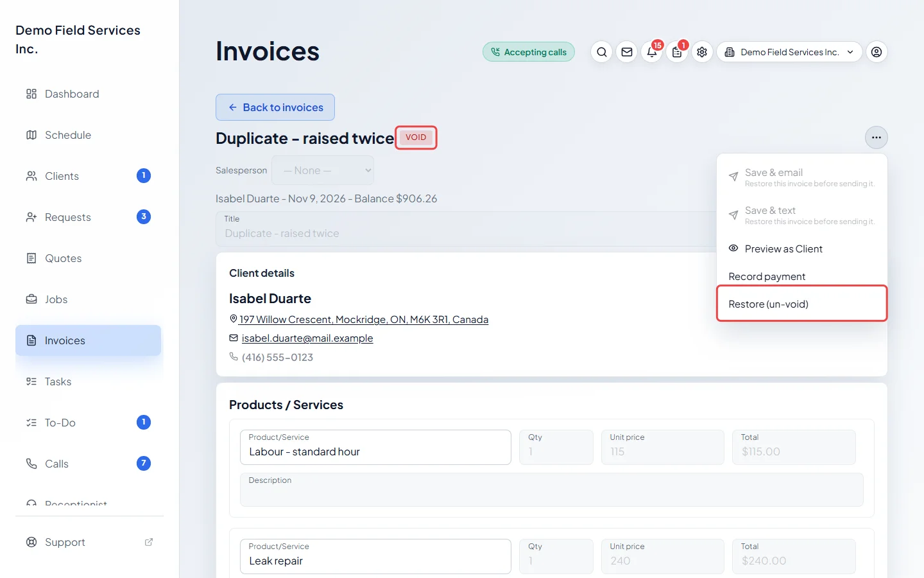The height and width of the screenshot is (578, 924).
Task: Open the user profile icon
Action: (877, 52)
